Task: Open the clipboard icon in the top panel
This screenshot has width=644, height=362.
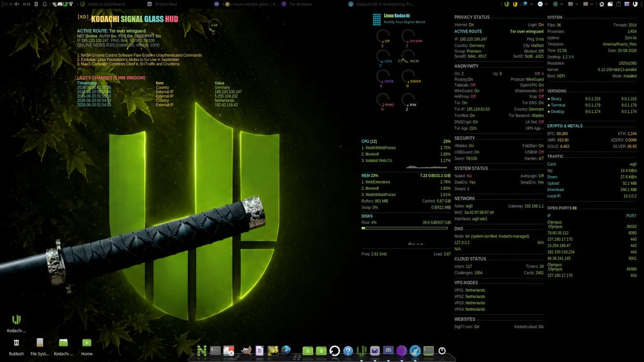Action: click(x=619, y=4)
